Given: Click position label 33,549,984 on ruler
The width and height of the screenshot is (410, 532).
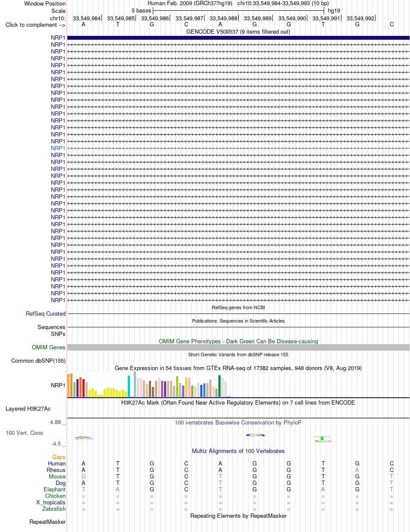Looking at the screenshot, I should [x=87, y=19].
